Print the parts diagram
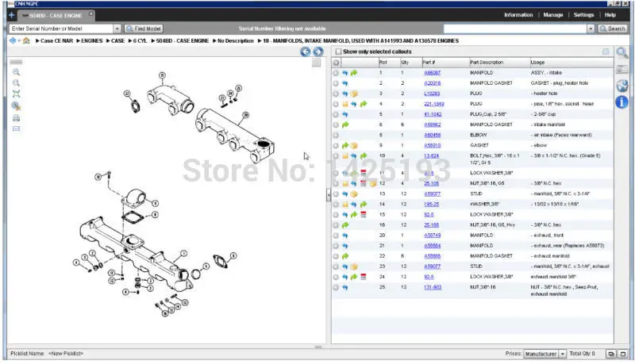The height and width of the screenshot is (364, 635). tap(16, 118)
